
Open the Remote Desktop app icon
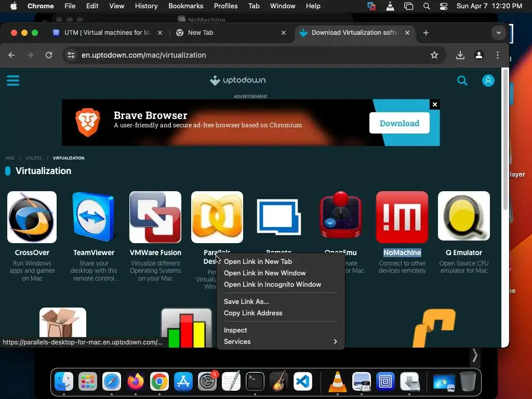tap(279, 217)
